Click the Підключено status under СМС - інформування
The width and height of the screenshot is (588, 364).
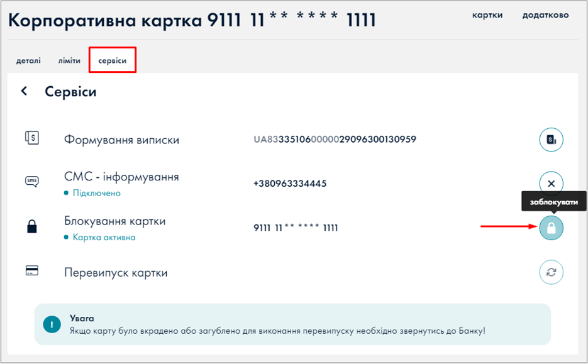tap(96, 193)
